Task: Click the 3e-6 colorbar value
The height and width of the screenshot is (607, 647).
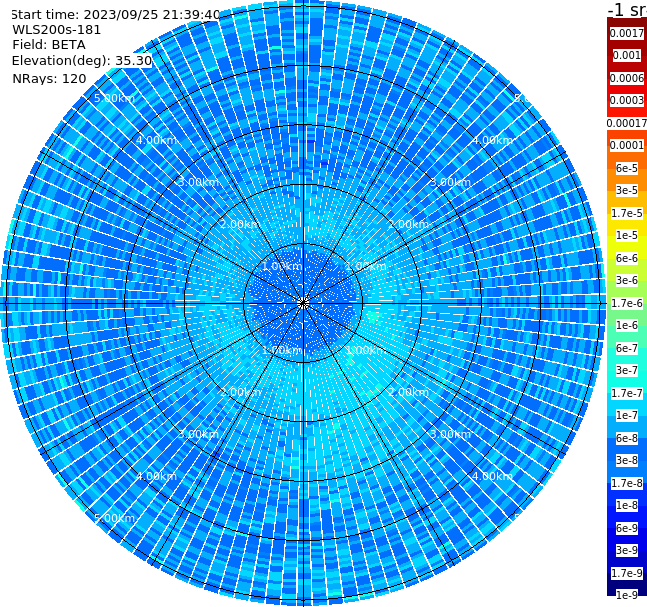Action: tap(627, 280)
